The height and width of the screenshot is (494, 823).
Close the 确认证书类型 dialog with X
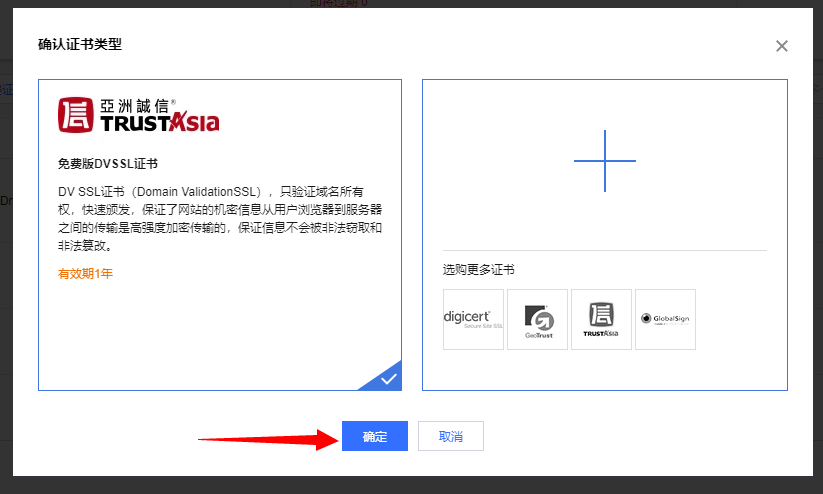[x=782, y=46]
